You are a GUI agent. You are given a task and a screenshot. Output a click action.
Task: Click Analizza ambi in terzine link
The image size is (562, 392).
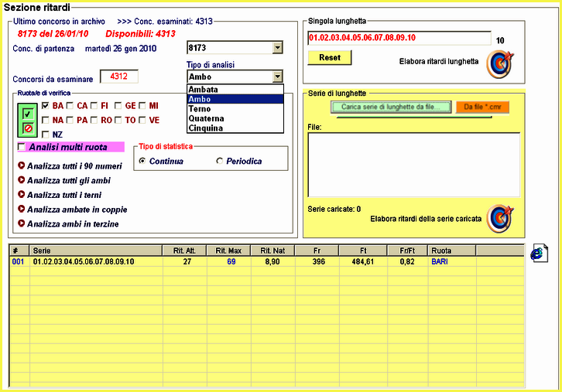tap(73, 224)
